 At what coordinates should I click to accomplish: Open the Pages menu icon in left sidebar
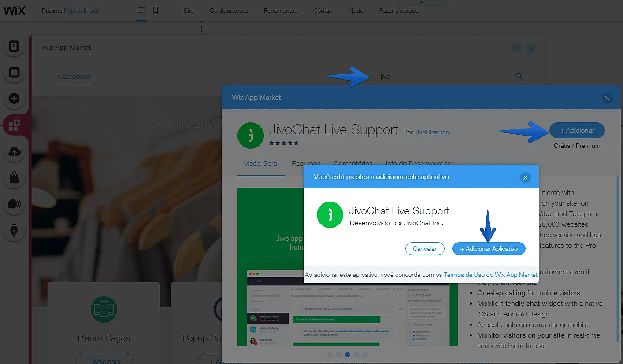14,46
